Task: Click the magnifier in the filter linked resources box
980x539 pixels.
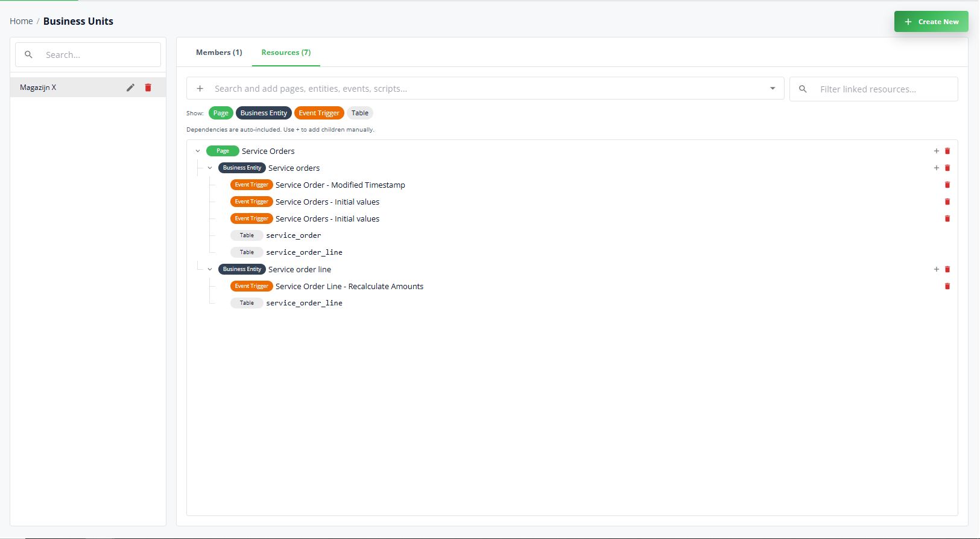Action: (x=803, y=89)
